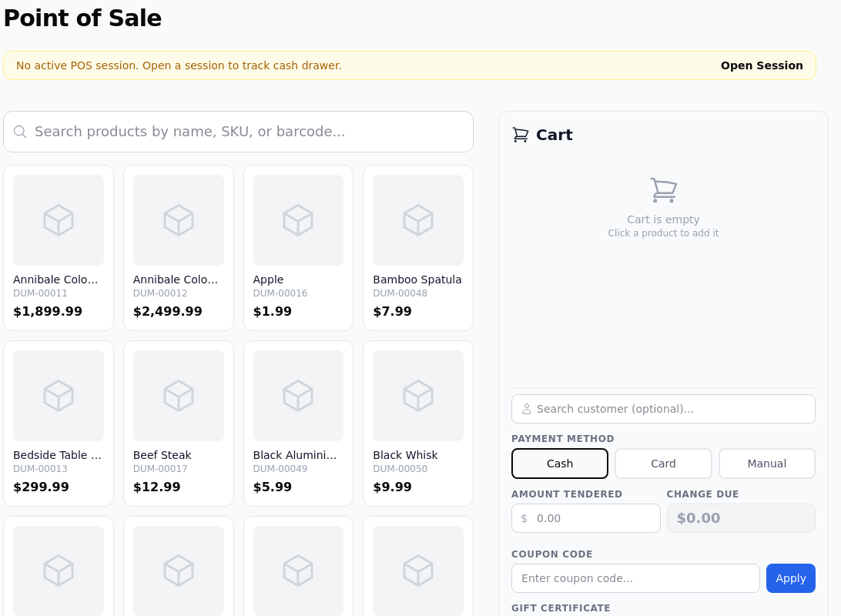Image resolution: width=841 pixels, height=616 pixels.
Task: Click SKU DUM-00012
Action: [160, 293]
